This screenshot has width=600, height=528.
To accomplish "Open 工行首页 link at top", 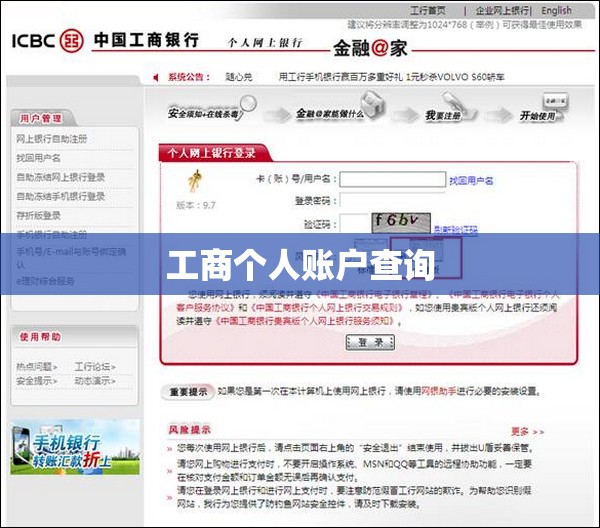I will [x=427, y=10].
